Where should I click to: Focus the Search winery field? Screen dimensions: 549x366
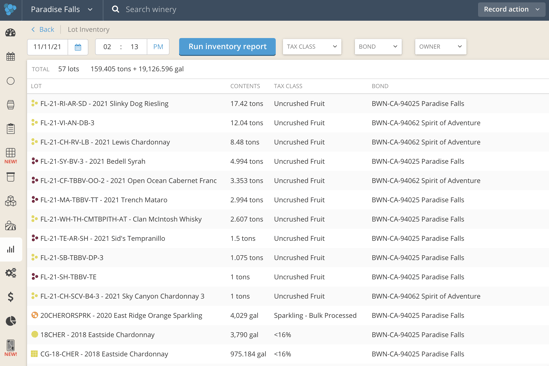tap(151, 9)
